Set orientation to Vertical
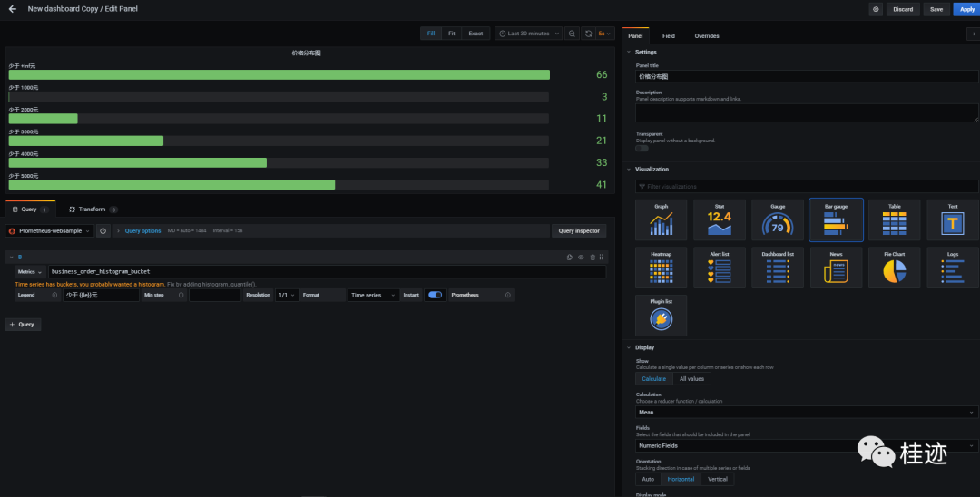The image size is (980, 497). (x=718, y=479)
